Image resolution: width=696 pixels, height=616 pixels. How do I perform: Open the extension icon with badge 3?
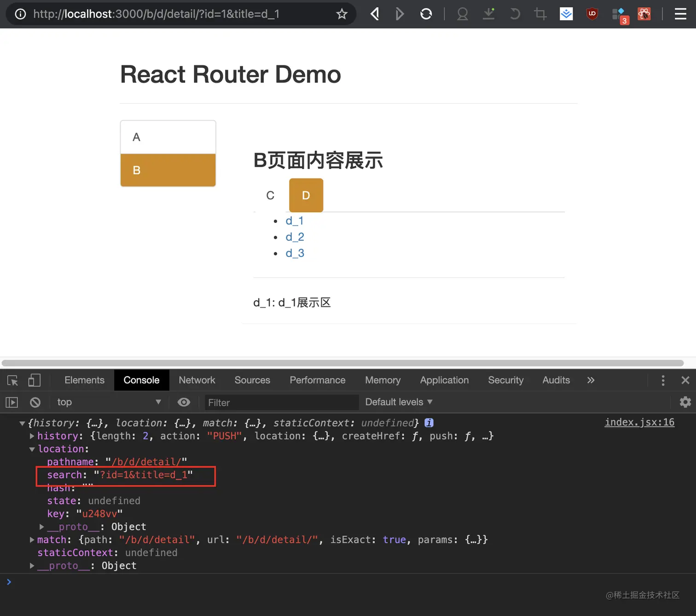pyautogui.click(x=620, y=15)
